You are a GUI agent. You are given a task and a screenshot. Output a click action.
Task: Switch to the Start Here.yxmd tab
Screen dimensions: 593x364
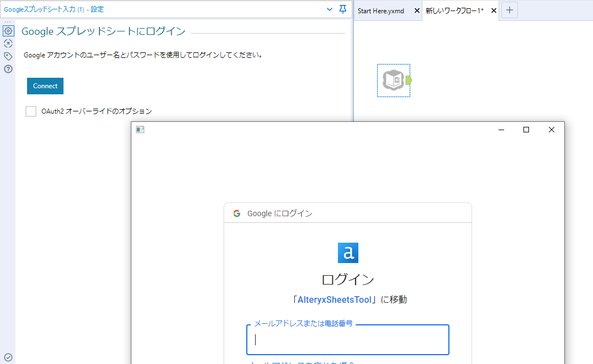point(381,11)
